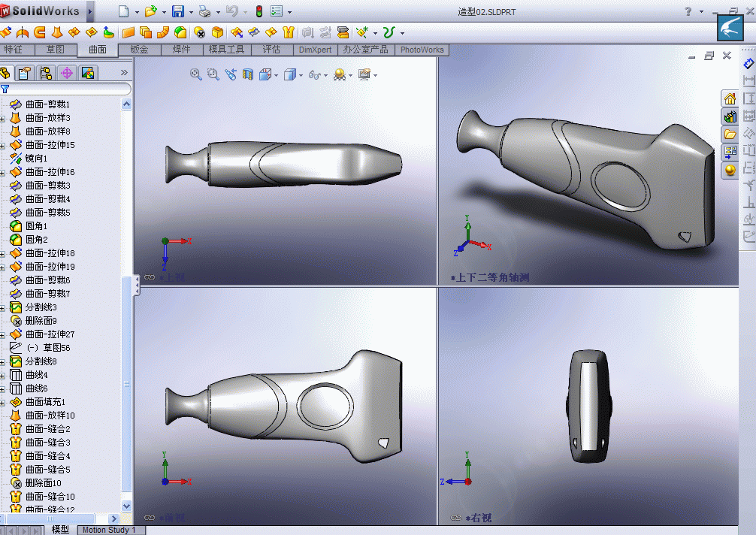The width and height of the screenshot is (756, 535).
Task: Select the Knit Surface zipper icon
Action: pyautogui.click(x=289, y=32)
